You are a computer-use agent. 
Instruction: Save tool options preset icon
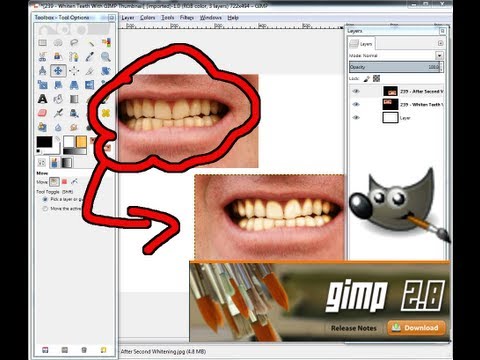point(45,350)
